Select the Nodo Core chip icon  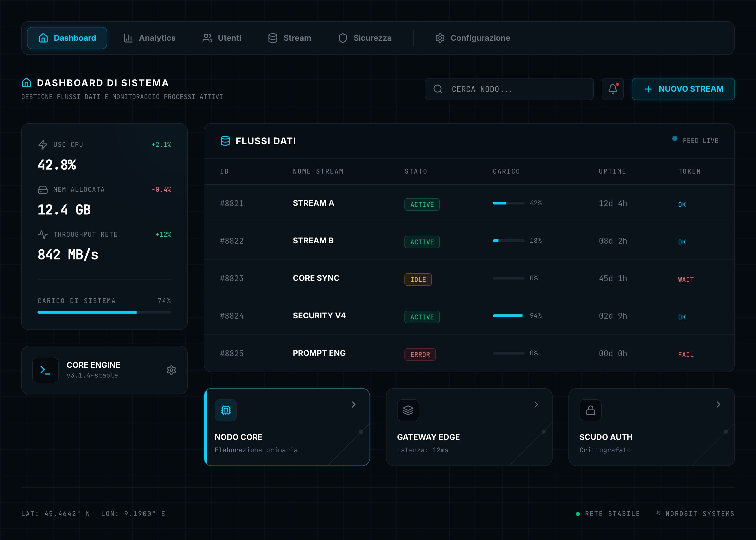[x=226, y=410]
